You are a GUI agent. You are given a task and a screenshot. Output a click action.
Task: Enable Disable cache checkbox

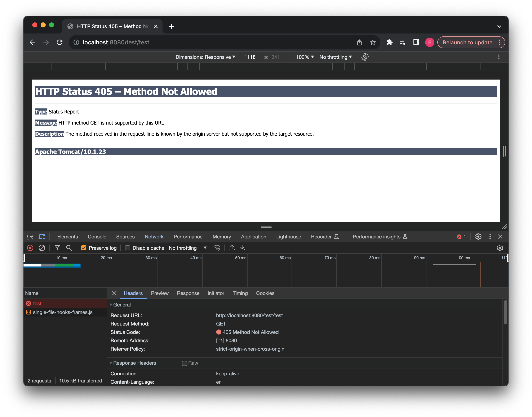point(127,248)
